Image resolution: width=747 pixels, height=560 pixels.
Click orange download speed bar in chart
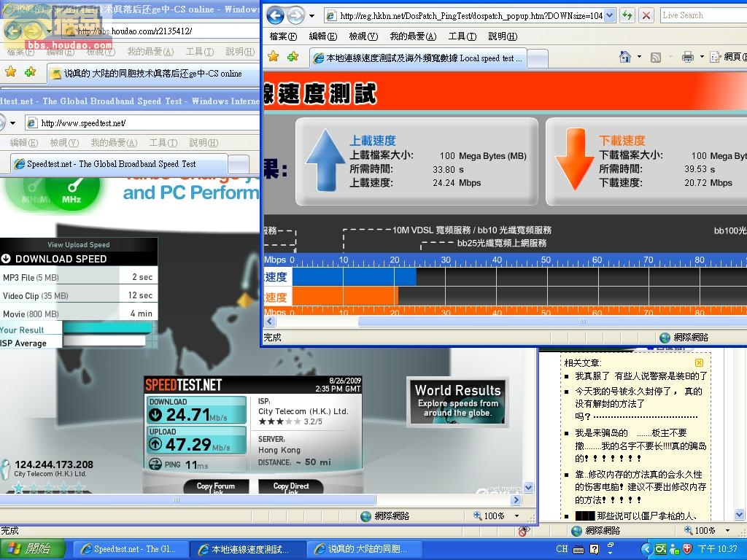[x=345, y=296]
